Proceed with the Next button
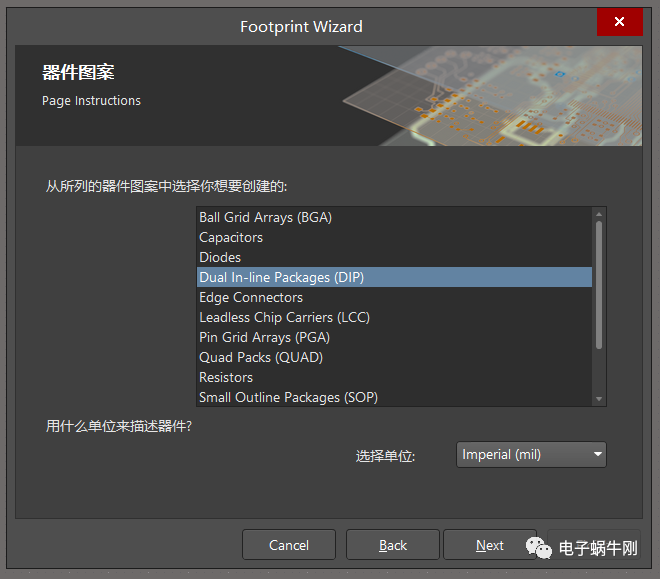Screen dimensions: 660x579 coord(490,545)
